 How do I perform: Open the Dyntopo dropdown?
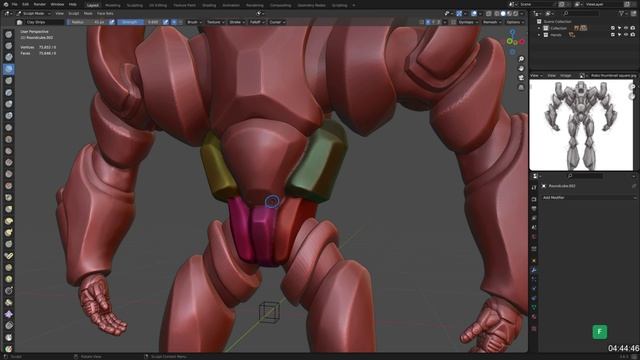point(468,22)
